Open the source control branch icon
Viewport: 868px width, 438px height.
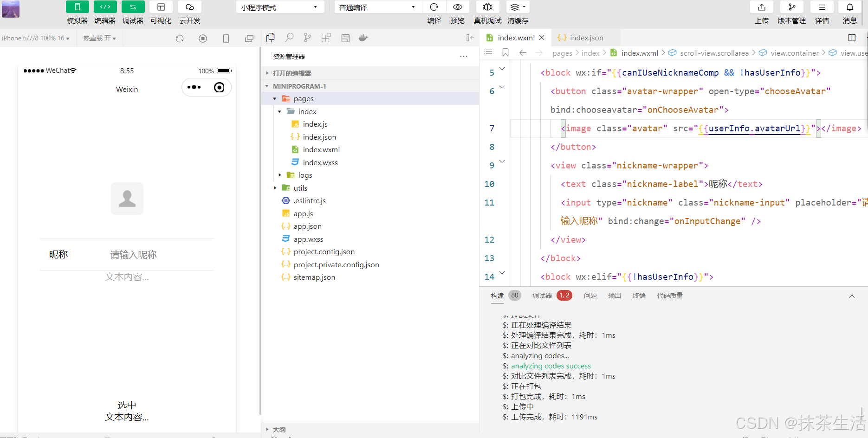tap(307, 38)
